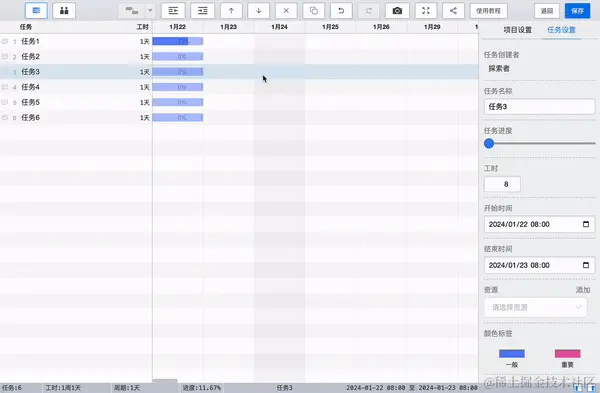Viewport: 600px width, 393px height.
Task: Click the 1月22 date column header
Action: 178,27
